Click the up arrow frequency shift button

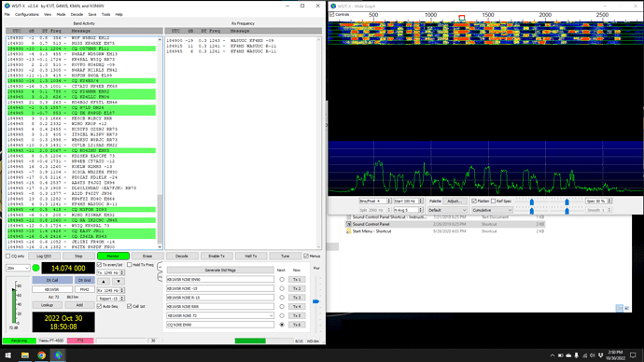click(x=104, y=281)
